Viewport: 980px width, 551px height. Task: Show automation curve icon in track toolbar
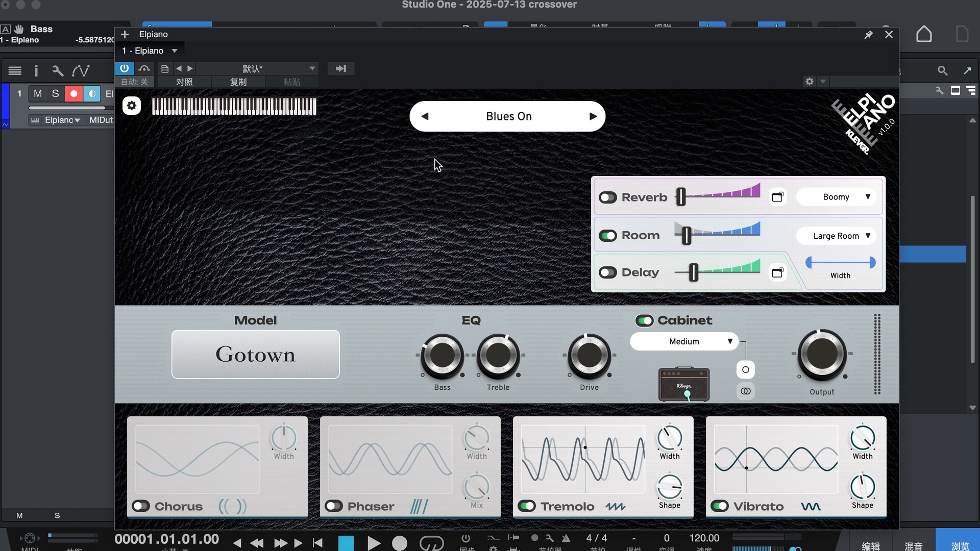pyautogui.click(x=81, y=70)
